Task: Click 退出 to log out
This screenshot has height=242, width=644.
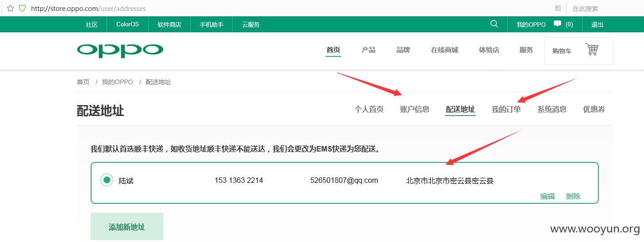Action: point(598,25)
